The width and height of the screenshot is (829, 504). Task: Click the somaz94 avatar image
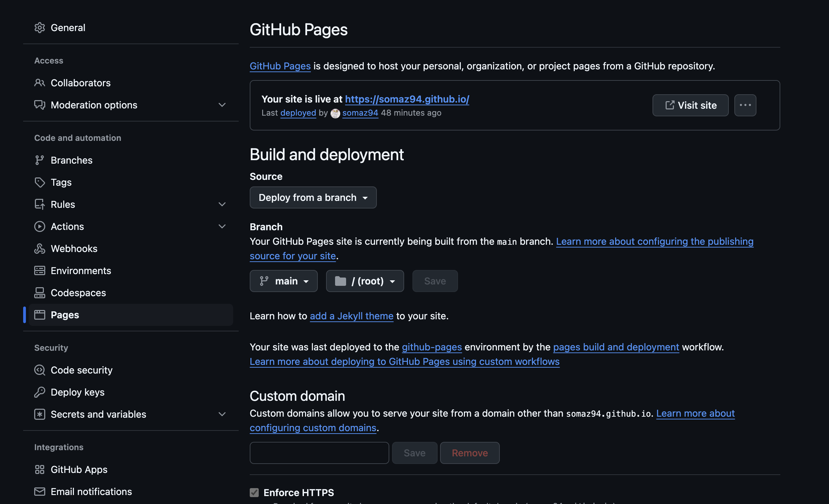point(335,113)
